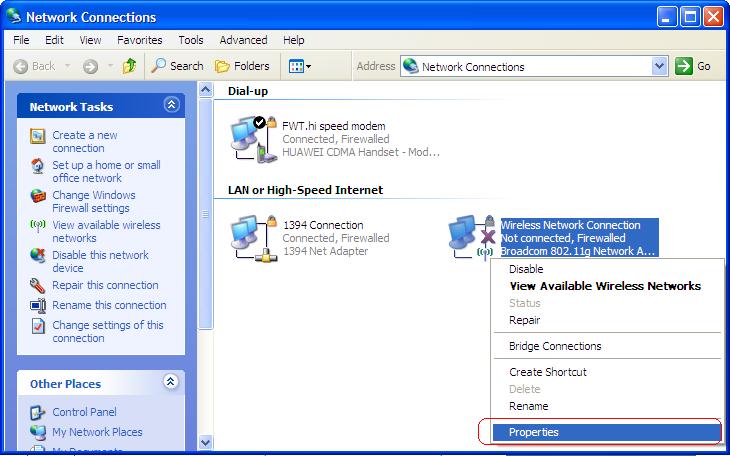Click the Forward navigation arrow icon

pyautogui.click(x=90, y=67)
